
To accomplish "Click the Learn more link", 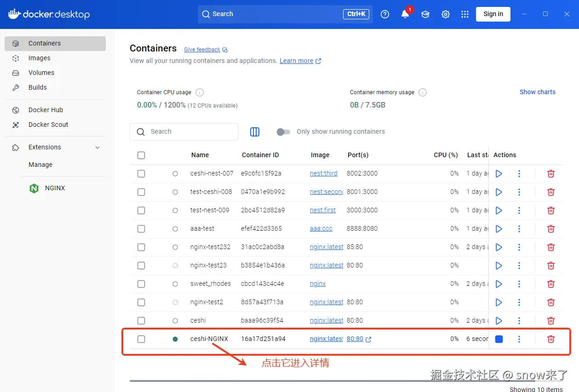I will coord(300,61).
